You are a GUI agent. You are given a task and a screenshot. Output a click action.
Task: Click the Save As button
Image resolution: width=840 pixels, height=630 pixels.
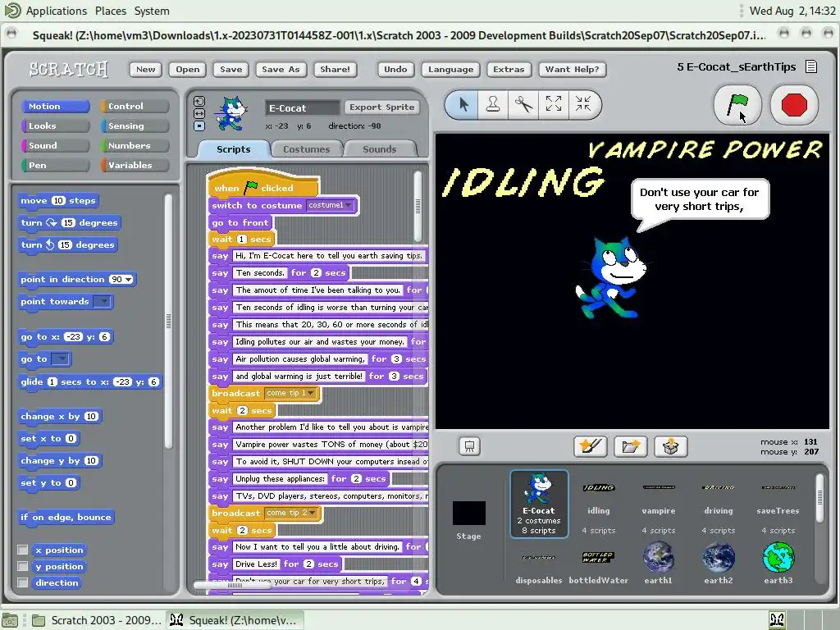pyautogui.click(x=281, y=69)
